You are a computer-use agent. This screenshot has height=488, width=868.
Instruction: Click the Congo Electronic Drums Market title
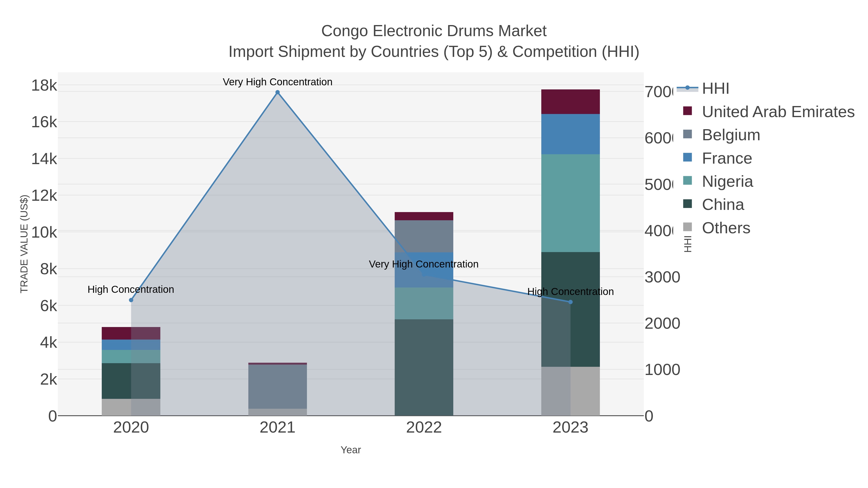[x=434, y=31]
